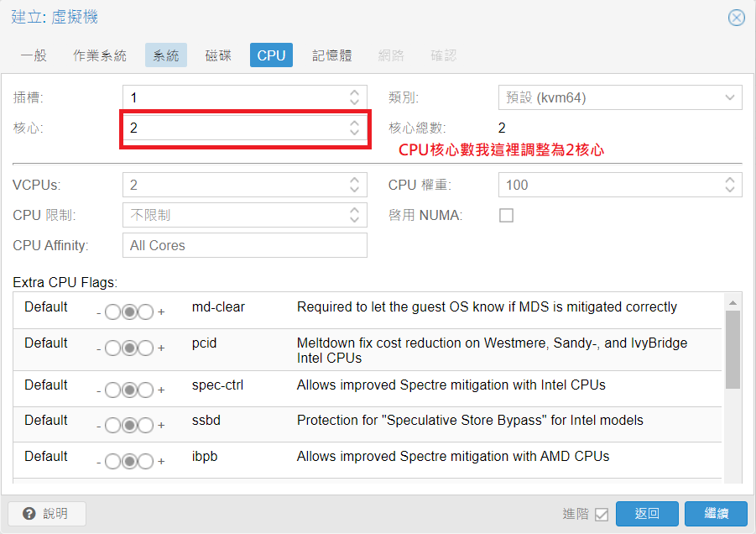Decrease the 插槽 sockets spinner value
This screenshot has width=756, height=534.
coord(354,102)
